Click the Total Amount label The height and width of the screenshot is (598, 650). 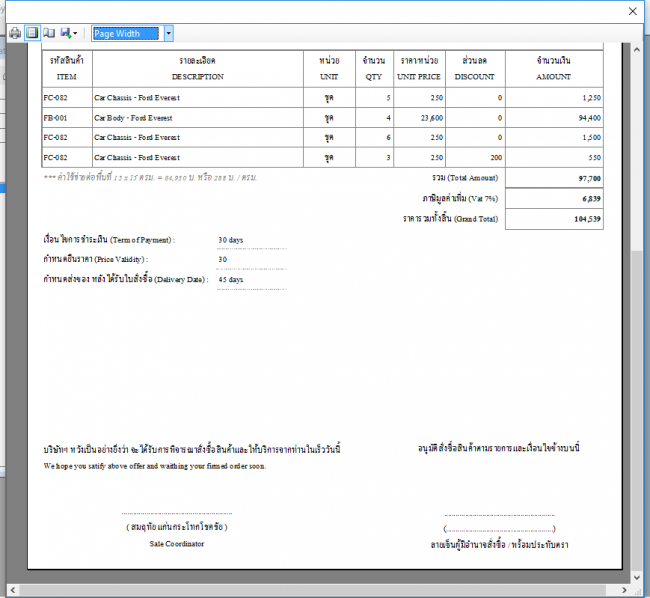[465, 178]
